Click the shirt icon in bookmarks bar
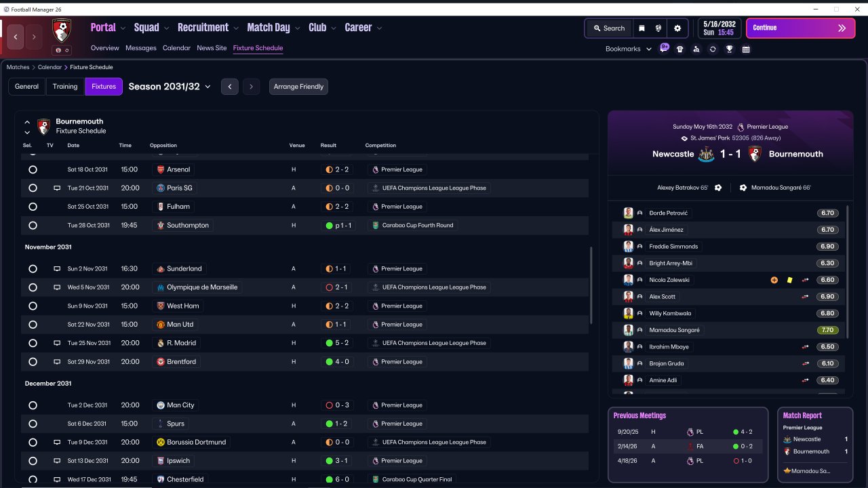This screenshot has width=868, height=488. (x=680, y=49)
